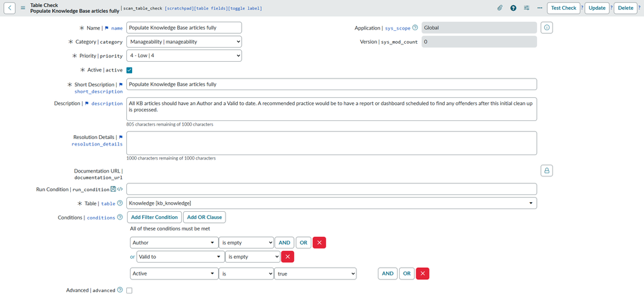Click the Run Condition script code icon
This screenshot has height=298, width=644.
[x=120, y=189]
